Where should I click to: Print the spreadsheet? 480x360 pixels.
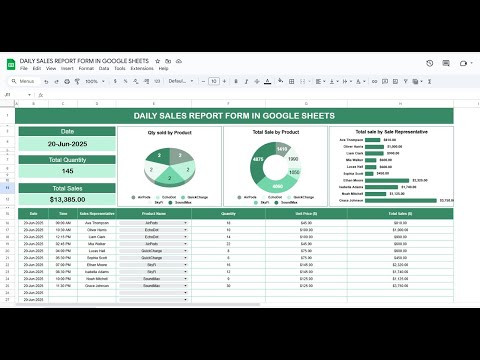(67, 81)
